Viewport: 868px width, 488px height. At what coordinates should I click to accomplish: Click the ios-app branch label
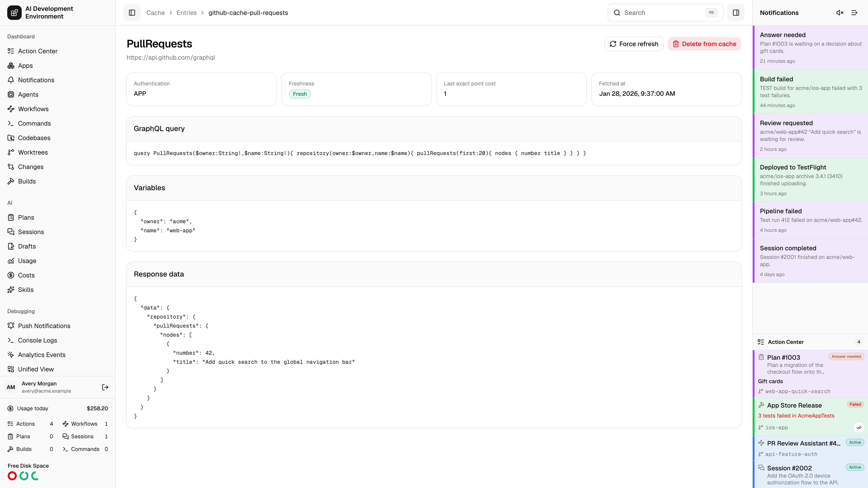tap(776, 427)
